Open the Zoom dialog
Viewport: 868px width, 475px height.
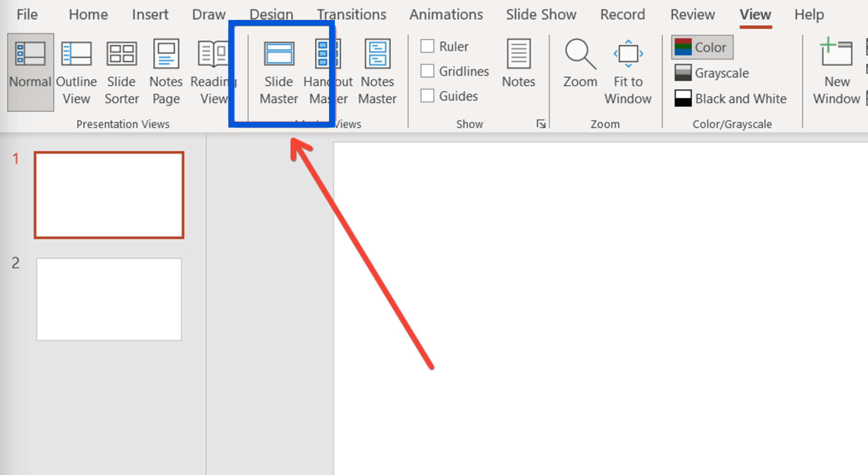pos(580,64)
